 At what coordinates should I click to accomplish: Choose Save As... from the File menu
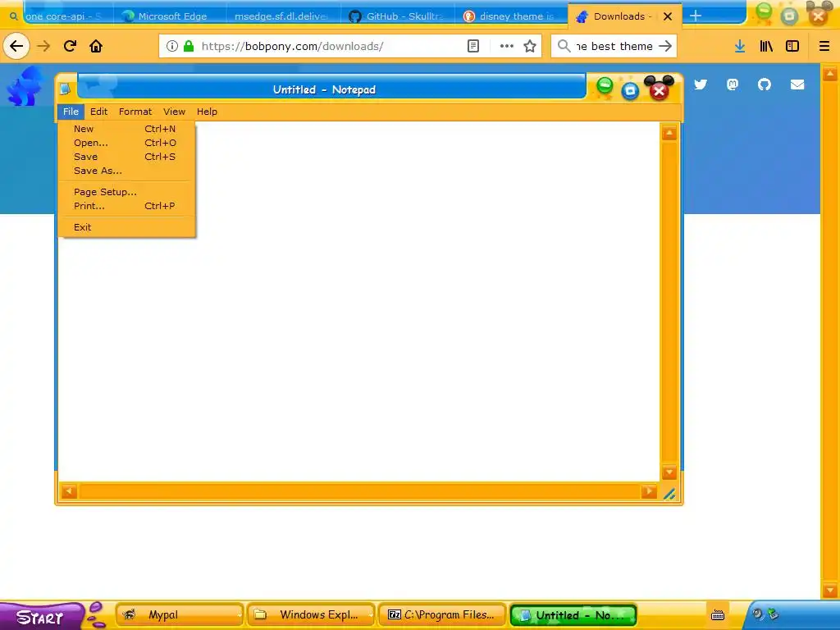126,171
